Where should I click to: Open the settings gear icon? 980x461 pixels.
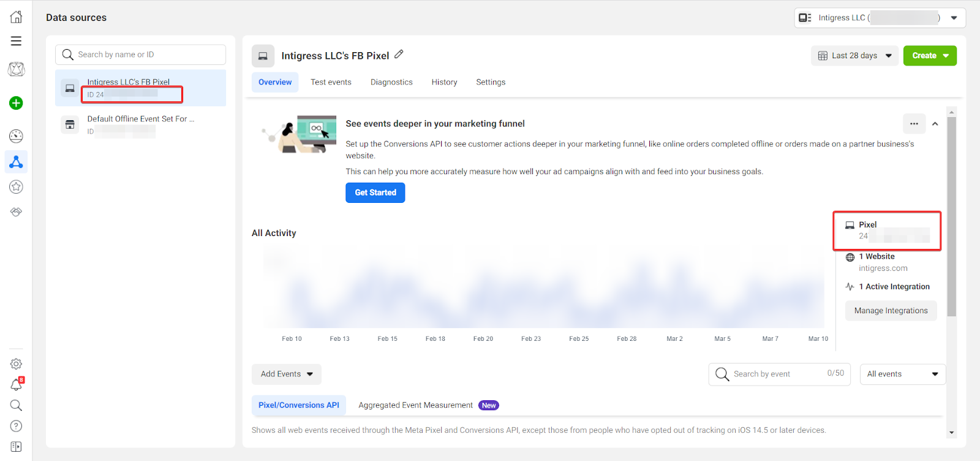pyautogui.click(x=17, y=364)
